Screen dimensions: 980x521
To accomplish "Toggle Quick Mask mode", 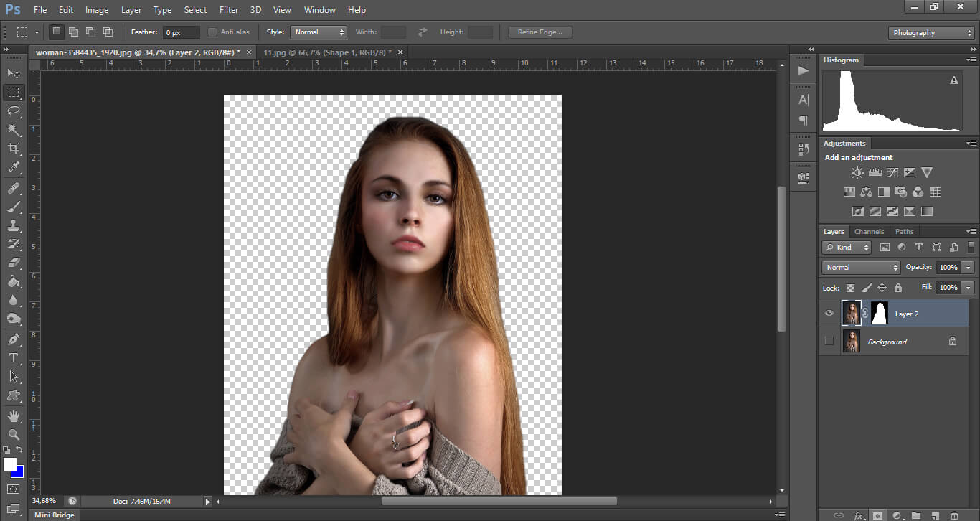I will point(14,489).
